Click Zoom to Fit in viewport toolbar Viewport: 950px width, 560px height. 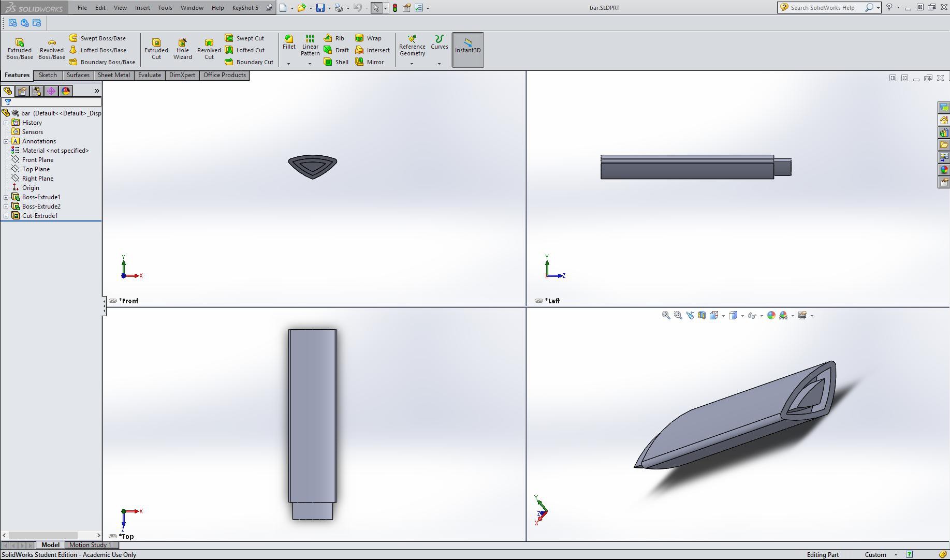click(x=666, y=315)
